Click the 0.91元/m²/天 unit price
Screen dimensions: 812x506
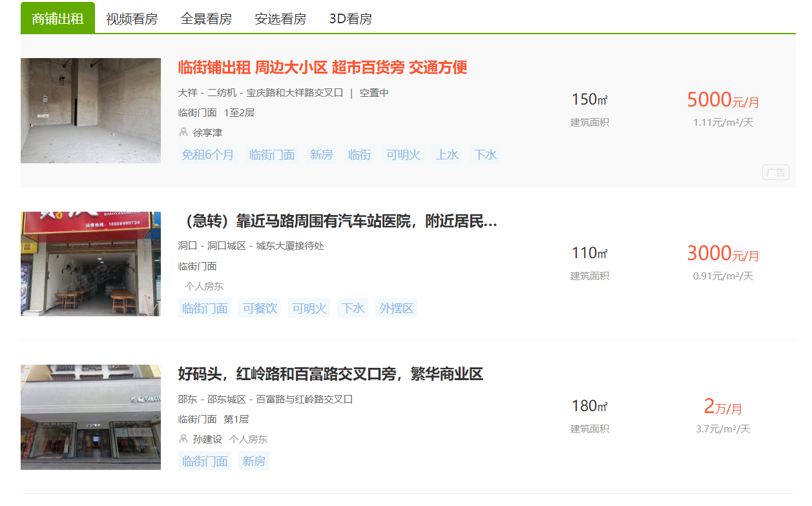[723, 276]
